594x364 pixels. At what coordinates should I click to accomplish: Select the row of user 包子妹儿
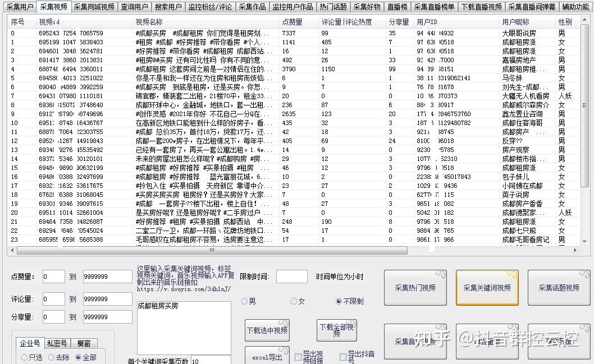pos(294,177)
